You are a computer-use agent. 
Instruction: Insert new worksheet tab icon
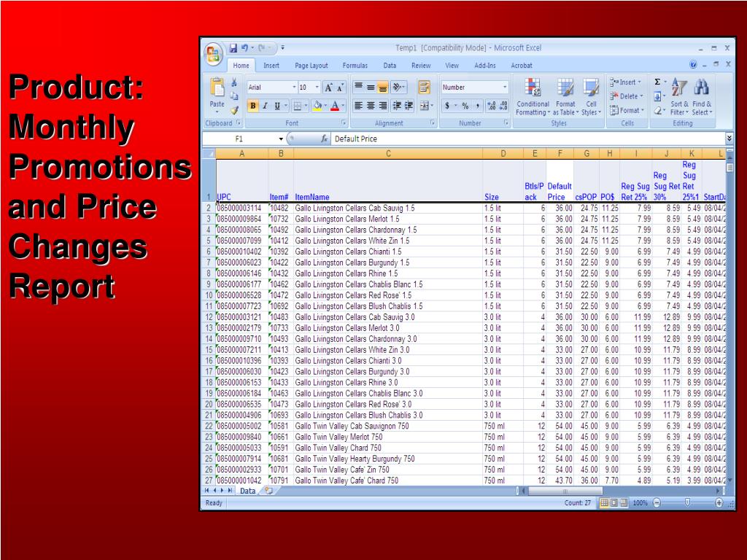268,491
